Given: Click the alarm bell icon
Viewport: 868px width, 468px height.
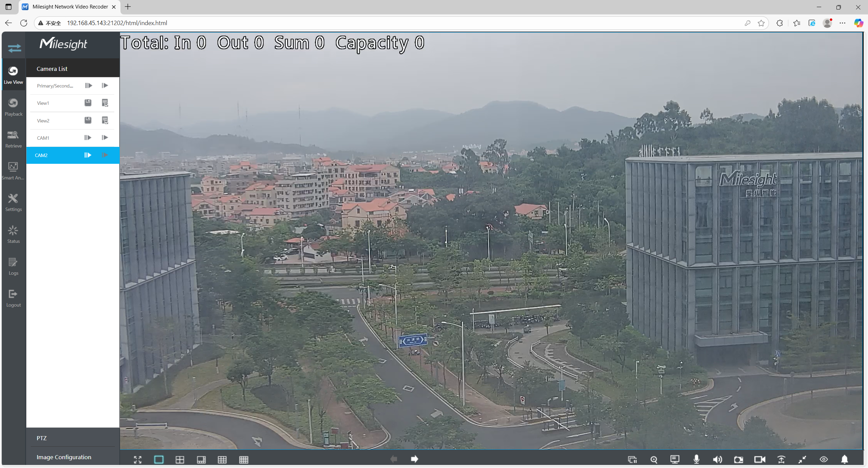Looking at the screenshot, I should (x=844, y=459).
